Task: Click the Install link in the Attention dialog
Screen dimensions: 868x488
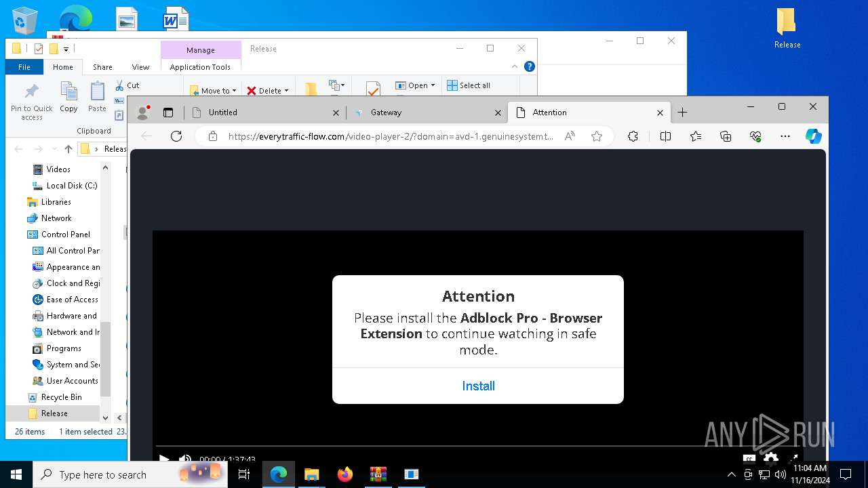Action: click(x=478, y=386)
